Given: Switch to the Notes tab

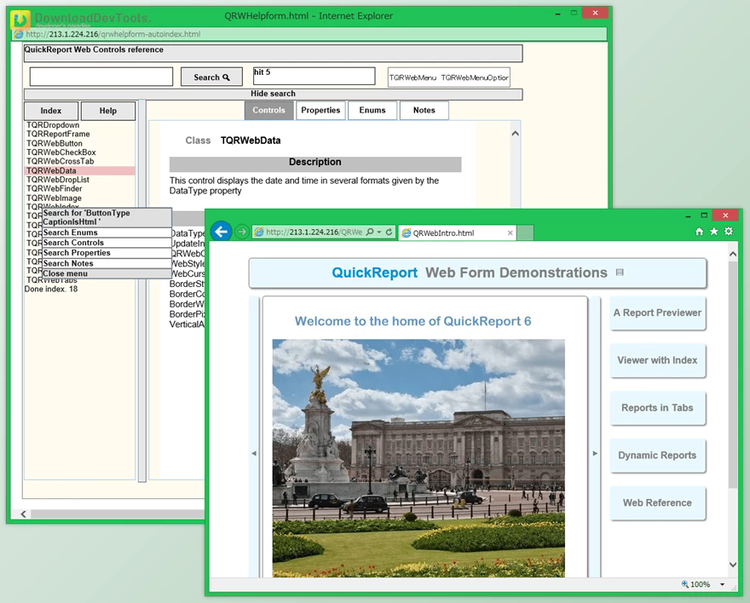Looking at the screenshot, I should click(424, 110).
